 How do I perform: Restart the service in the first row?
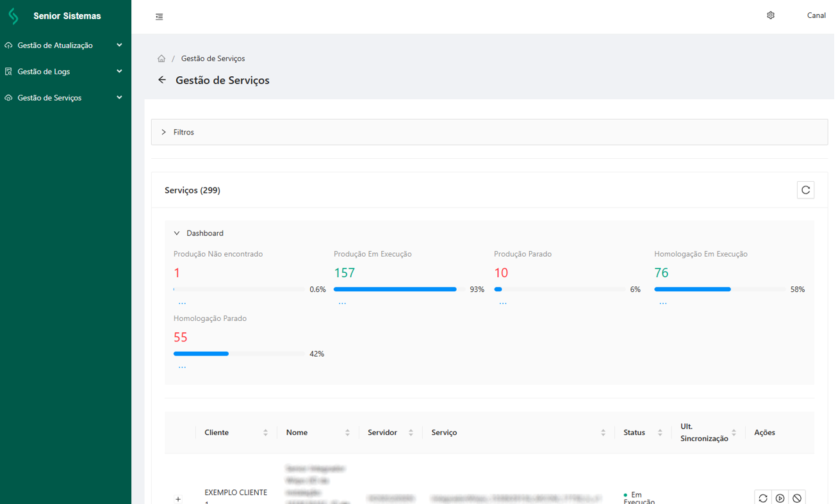click(x=762, y=498)
